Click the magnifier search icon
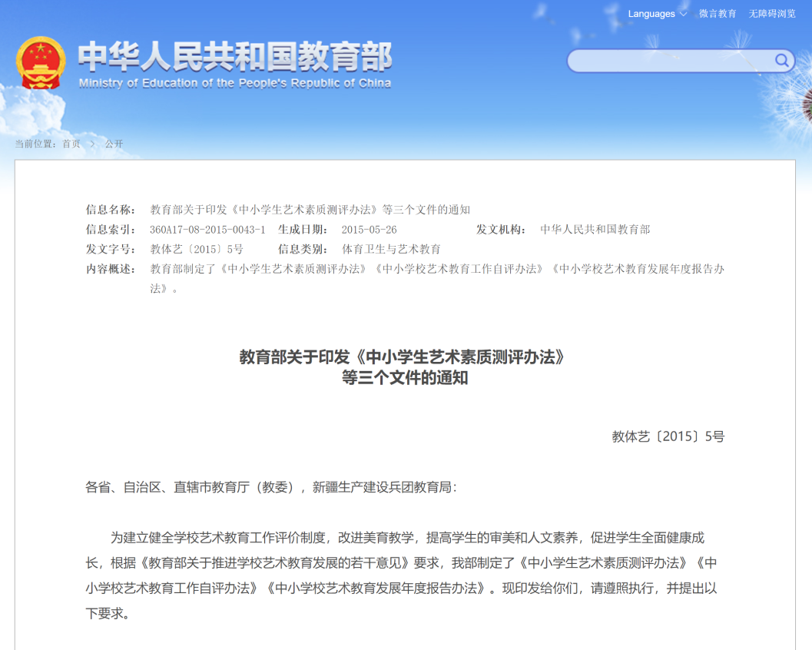 [781, 61]
